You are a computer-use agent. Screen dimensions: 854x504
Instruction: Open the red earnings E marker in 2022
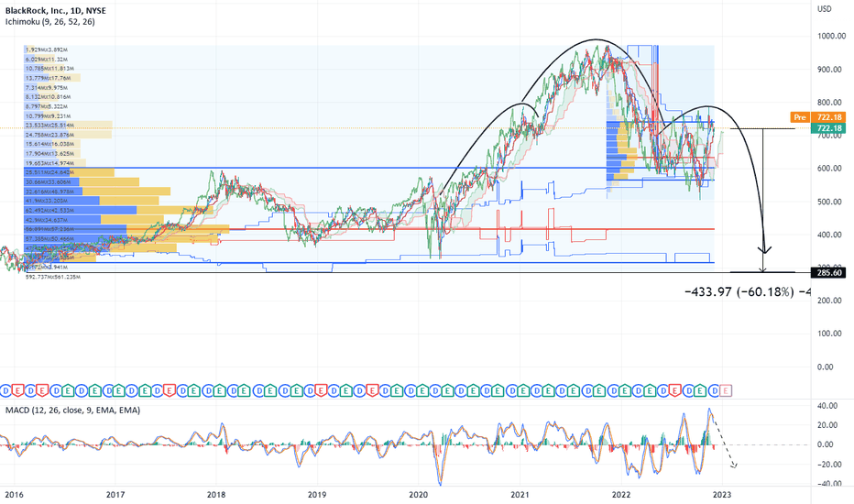[674, 390]
